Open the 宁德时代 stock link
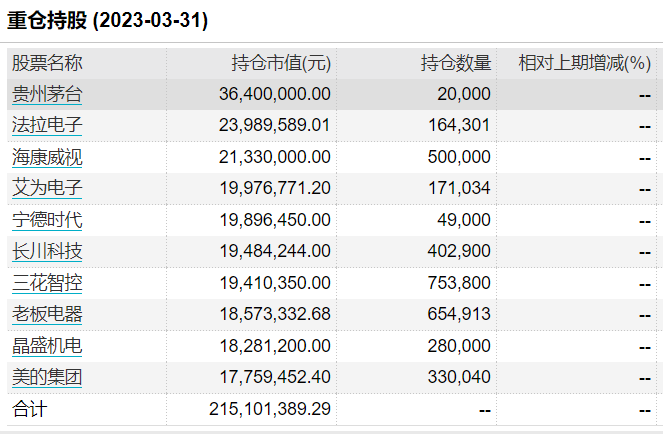The width and height of the screenshot is (663, 434). pos(47,220)
